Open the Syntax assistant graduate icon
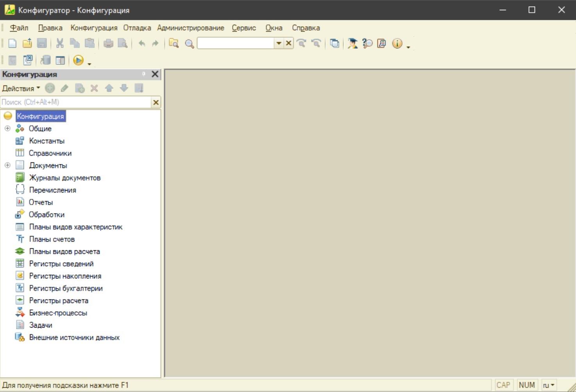Screen dimensions: 576x392 [x=352, y=43]
